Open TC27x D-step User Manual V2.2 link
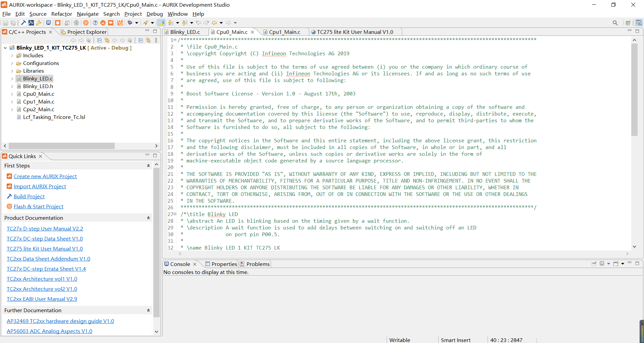The image size is (644, 343). [x=45, y=228]
